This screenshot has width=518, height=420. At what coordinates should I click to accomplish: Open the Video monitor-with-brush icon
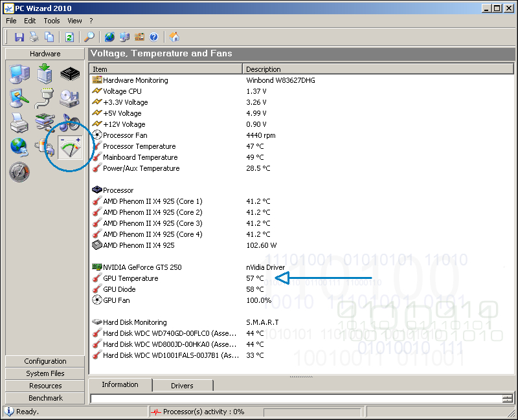pyautogui.click(x=19, y=98)
